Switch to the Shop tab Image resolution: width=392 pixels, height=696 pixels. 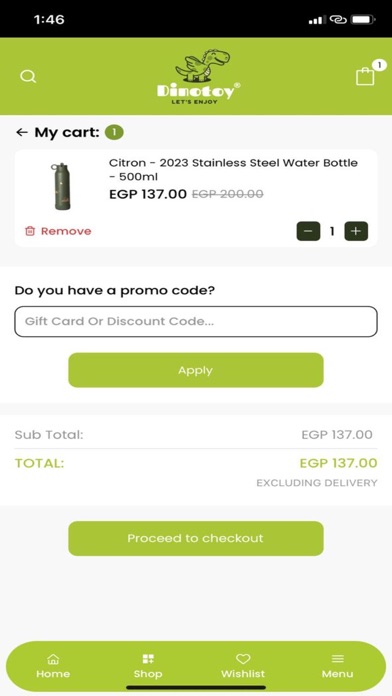(148, 666)
